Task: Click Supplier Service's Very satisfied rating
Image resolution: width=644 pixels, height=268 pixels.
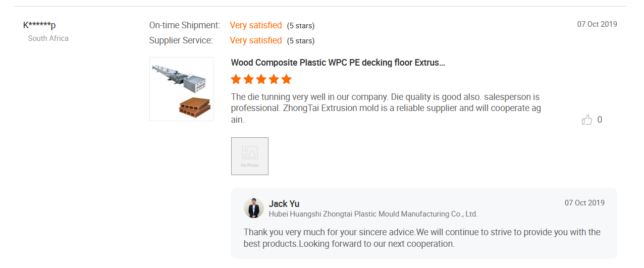Action: coord(255,40)
